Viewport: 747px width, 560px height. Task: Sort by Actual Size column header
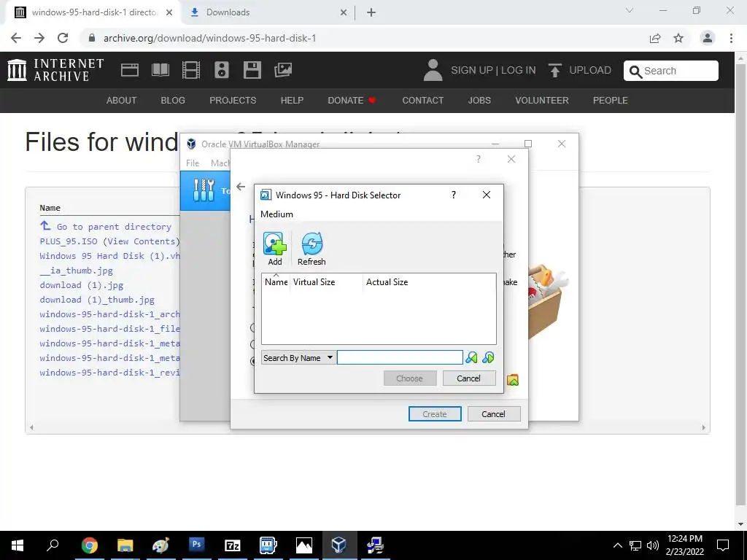[x=429, y=282]
